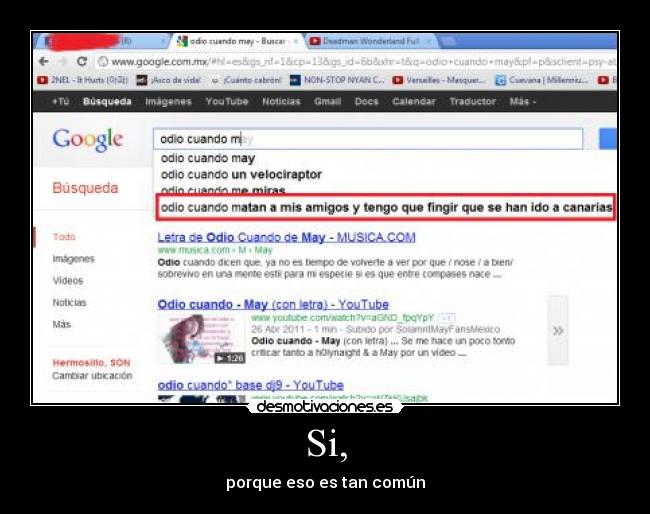Select the Videos filter in the sidebar

pos(68,281)
